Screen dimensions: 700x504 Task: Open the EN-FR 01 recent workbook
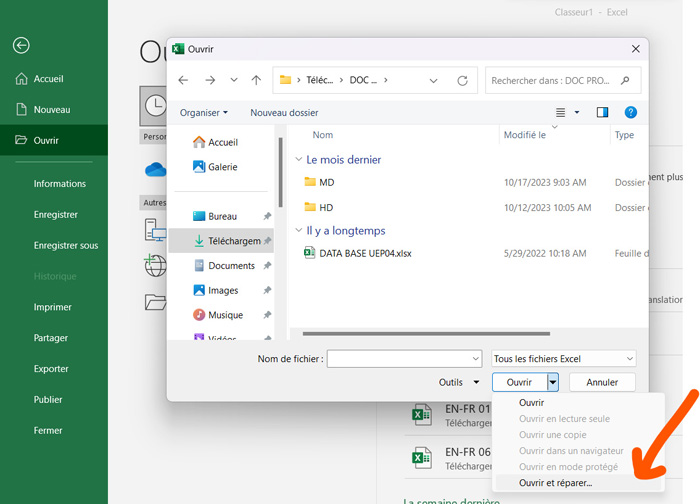[451, 416]
